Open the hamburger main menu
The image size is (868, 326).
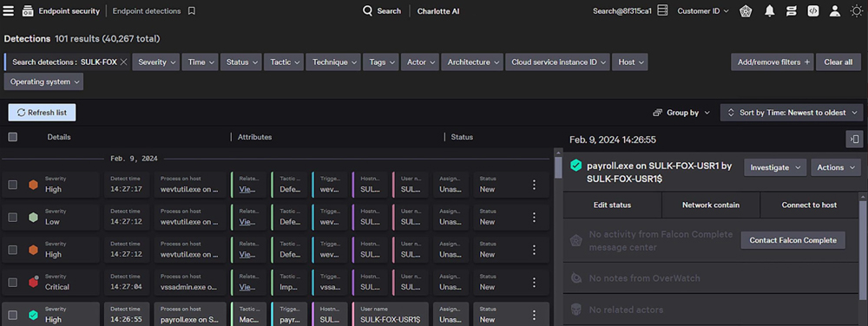point(9,11)
